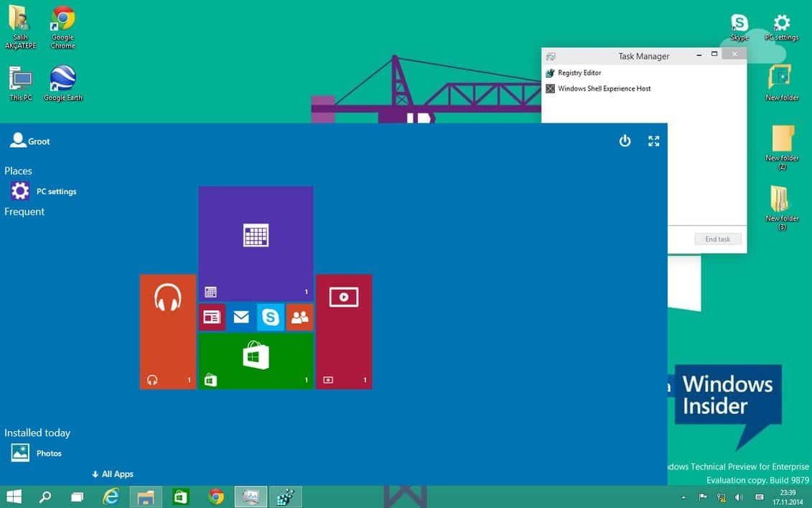Viewport: 812px width, 508px height.
Task: Select Google Earth desktop shortcut
Action: (63, 83)
